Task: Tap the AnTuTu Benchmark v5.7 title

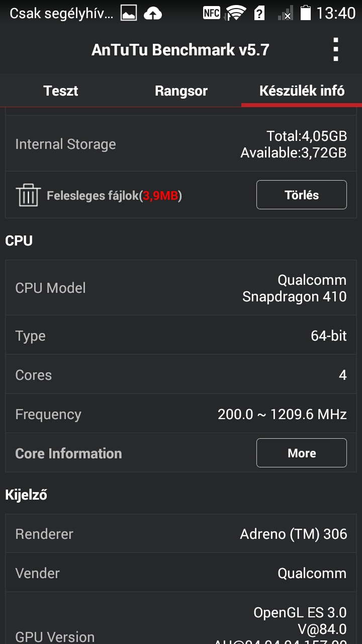Action: pos(180,50)
